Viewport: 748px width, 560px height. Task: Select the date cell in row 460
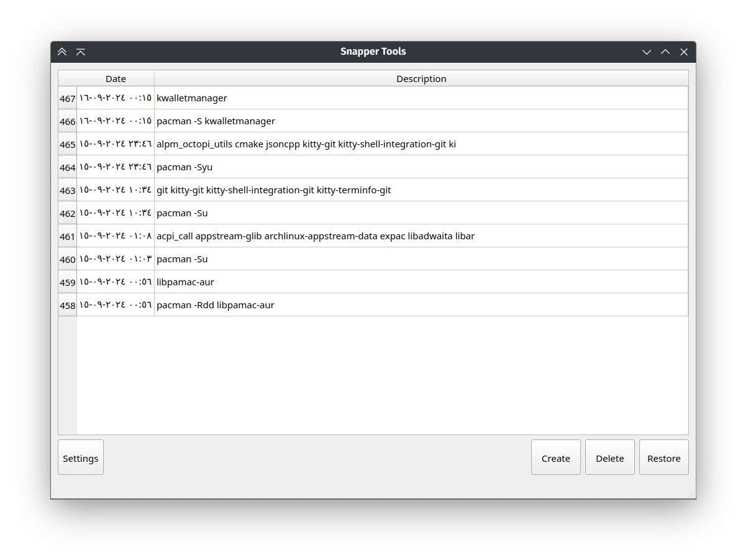[116, 259]
